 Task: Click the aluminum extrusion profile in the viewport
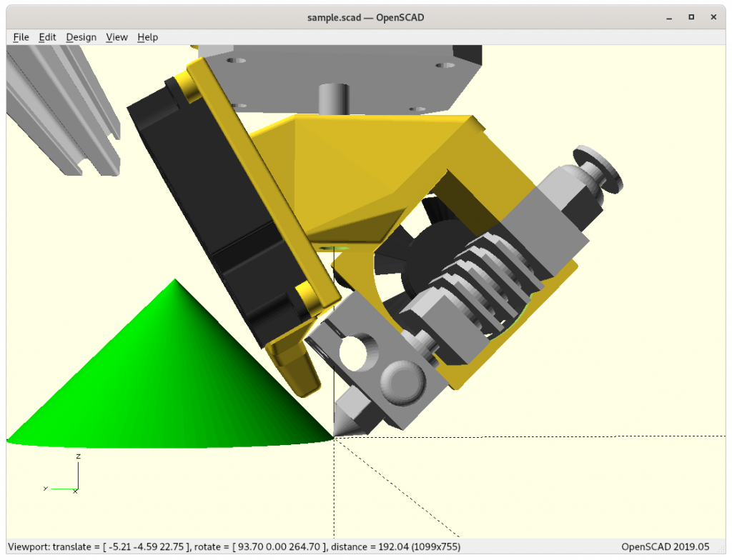point(63,110)
